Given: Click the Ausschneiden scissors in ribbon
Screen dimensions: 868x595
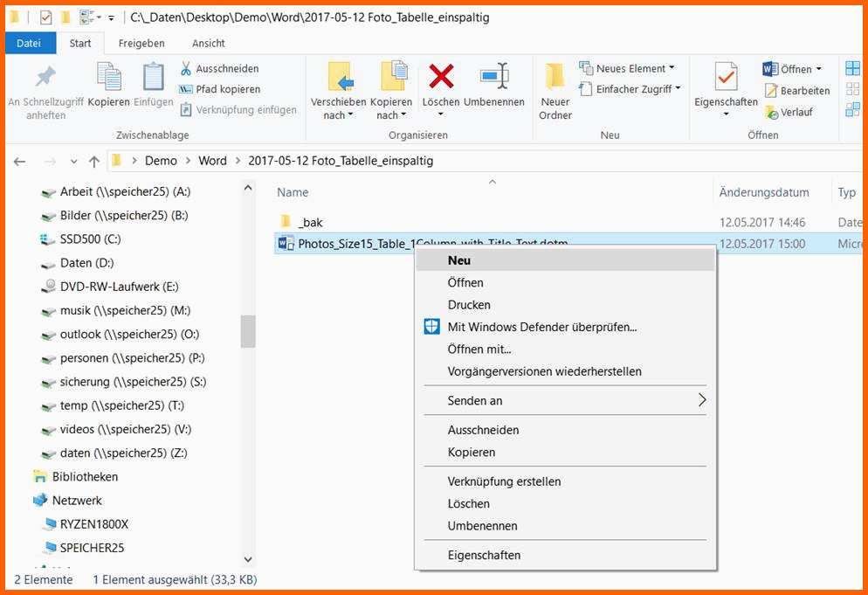Looking at the screenshot, I should point(186,69).
